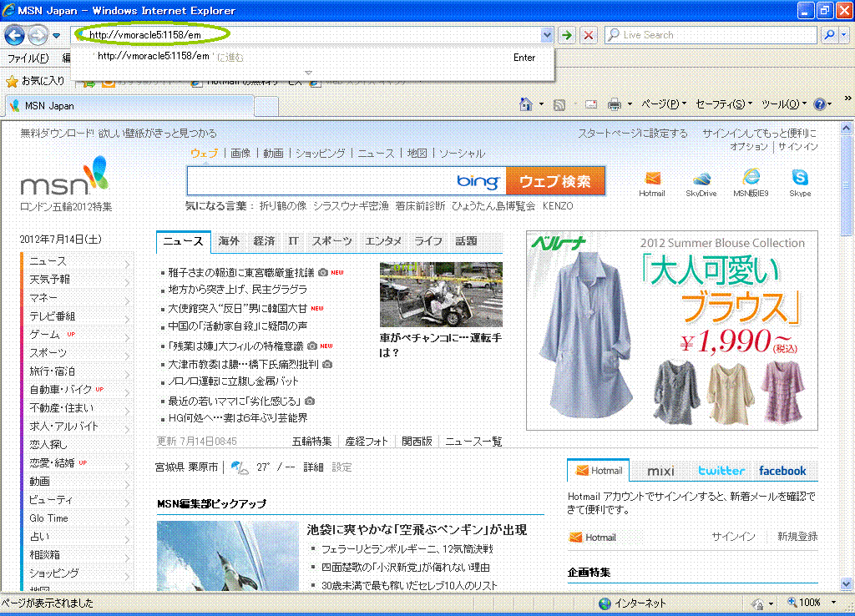Click the penguin article thumbnail
Viewport: 855px width, 616px height.
pyautogui.click(x=228, y=556)
